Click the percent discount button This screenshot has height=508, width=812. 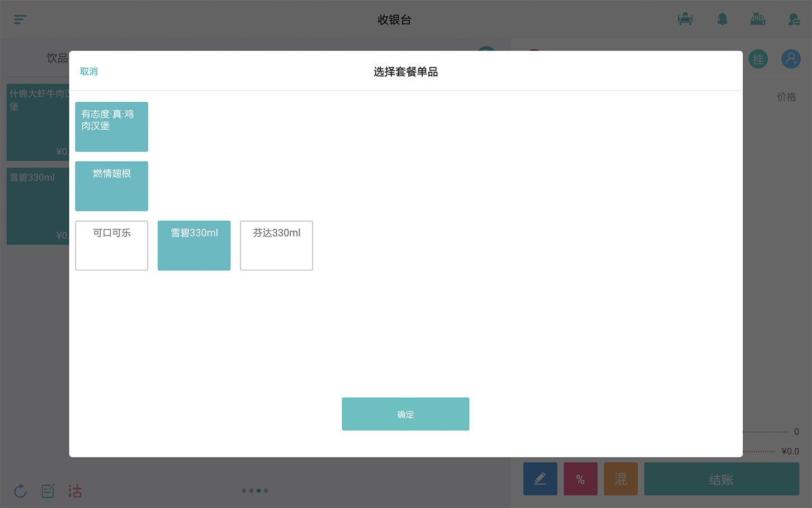(x=580, y=479)
